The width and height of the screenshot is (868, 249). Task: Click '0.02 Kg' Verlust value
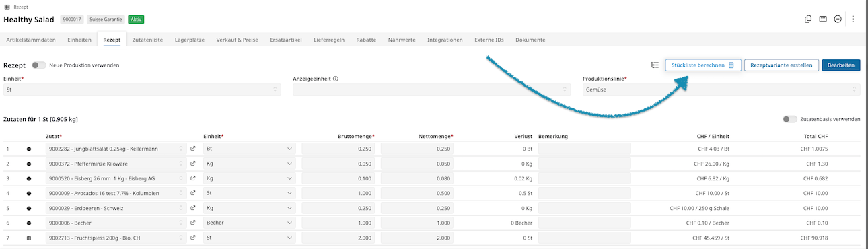click(524, 178)
